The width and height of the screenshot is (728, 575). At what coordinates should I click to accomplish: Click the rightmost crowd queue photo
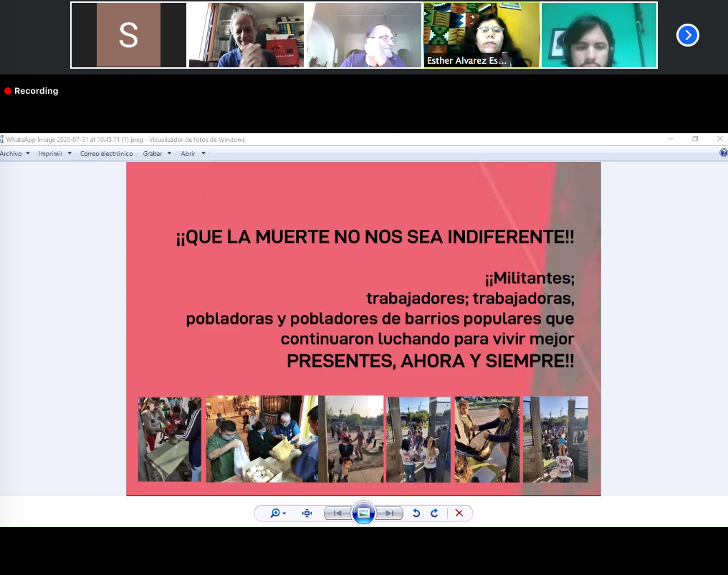(x=555, y=439)
